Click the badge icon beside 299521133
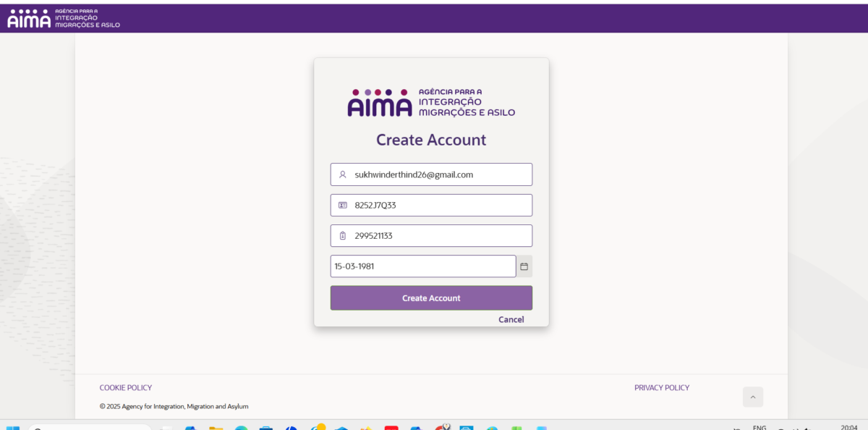Viewport: 868px width, 430px height. click(x=343, y=235)
